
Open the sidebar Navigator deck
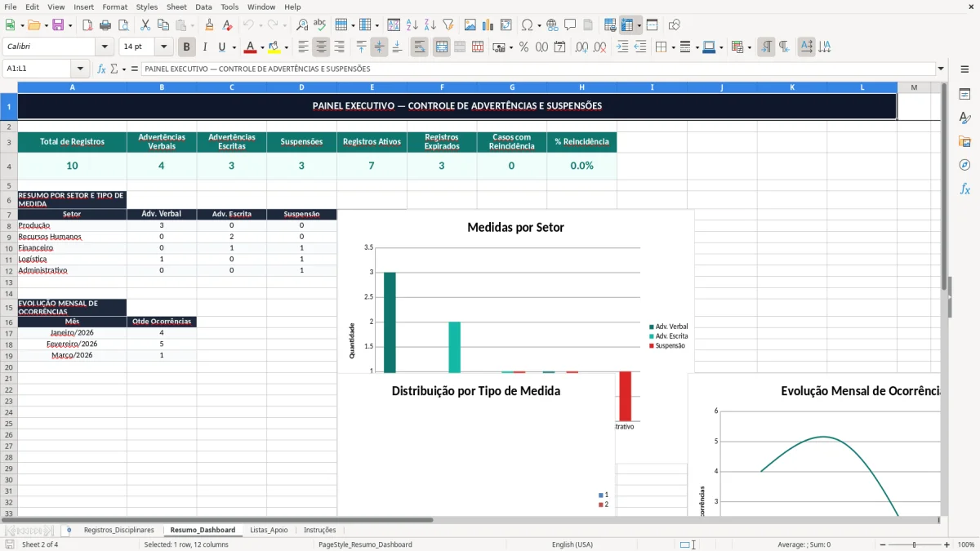coord(964,165)
